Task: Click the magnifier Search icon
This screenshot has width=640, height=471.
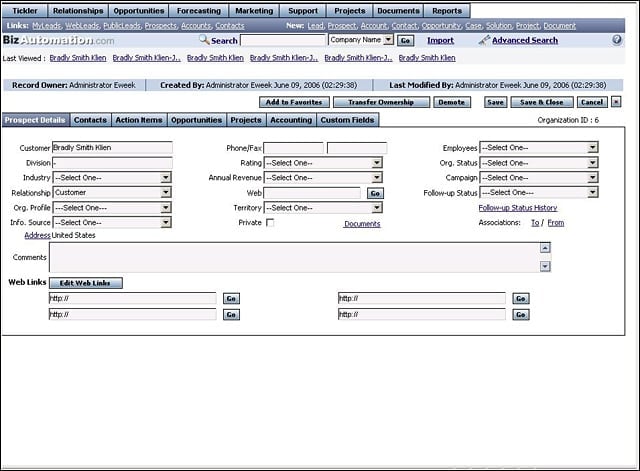Action: [204, 40]
